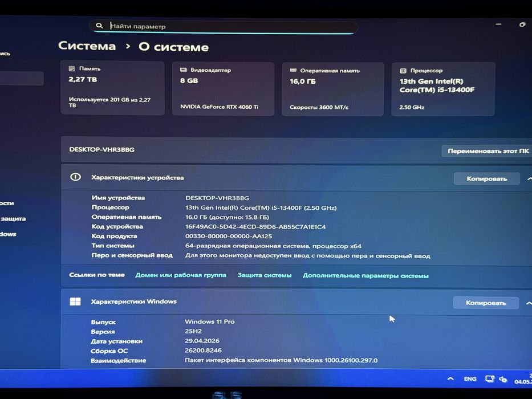Click the video adapter icon

pyautogui.click(x=184, y=70)
